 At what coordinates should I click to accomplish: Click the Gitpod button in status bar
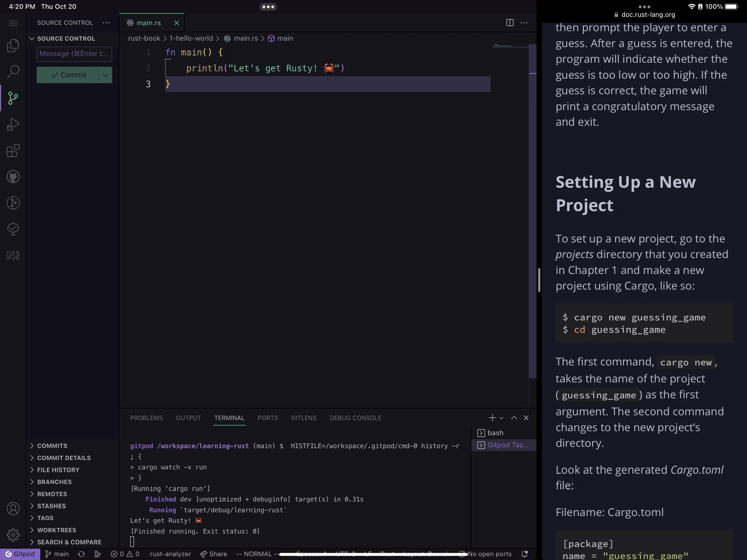pyautogui.click(x=20, y=554)
